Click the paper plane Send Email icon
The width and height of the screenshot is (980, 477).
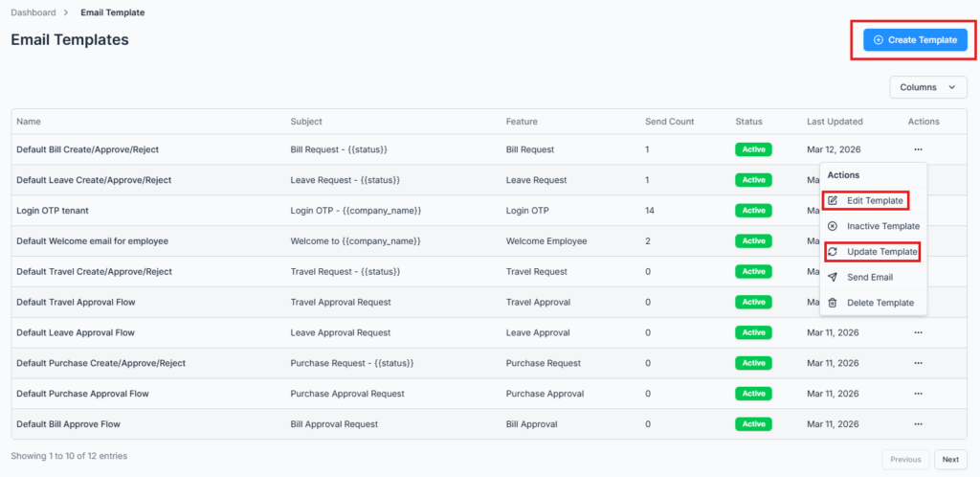(833, 277)
